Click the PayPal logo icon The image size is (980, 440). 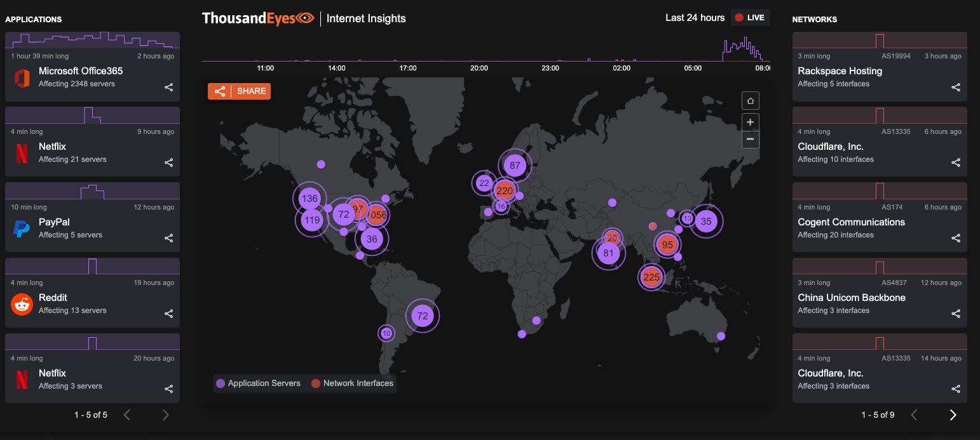coord(22,229)
